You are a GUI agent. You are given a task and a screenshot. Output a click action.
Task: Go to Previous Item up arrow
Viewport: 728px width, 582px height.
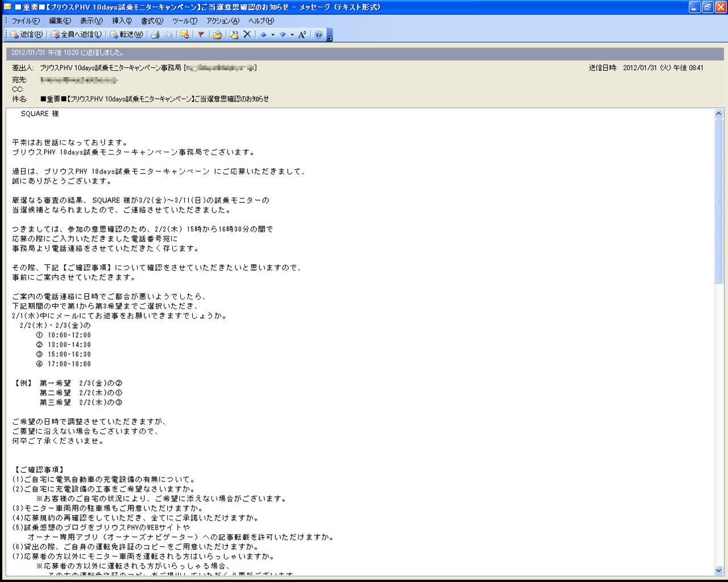click(x=263, y=35)
